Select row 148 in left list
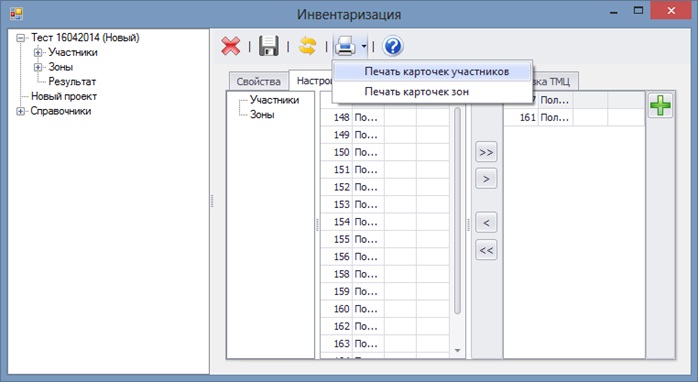 385,118
